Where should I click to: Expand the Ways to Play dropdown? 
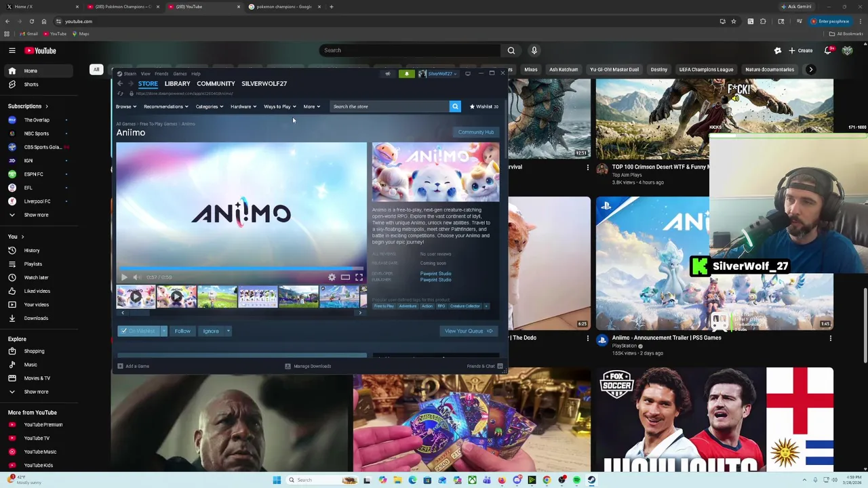279,106
